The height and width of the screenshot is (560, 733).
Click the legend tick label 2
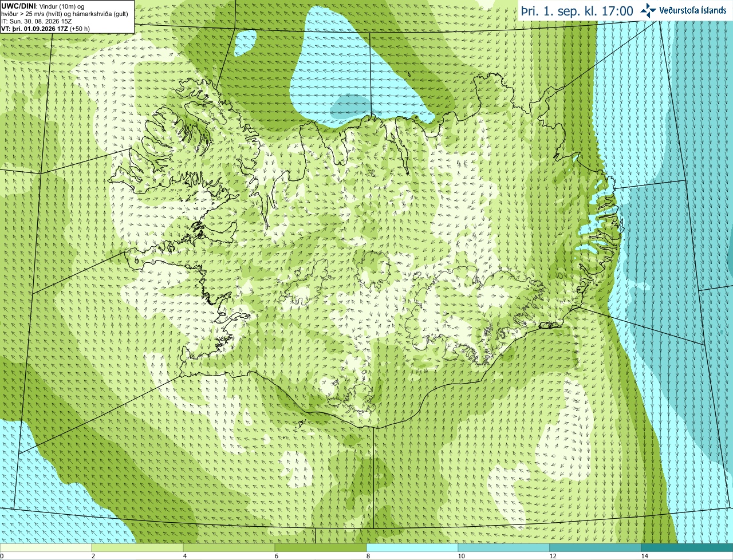point(93,556)
